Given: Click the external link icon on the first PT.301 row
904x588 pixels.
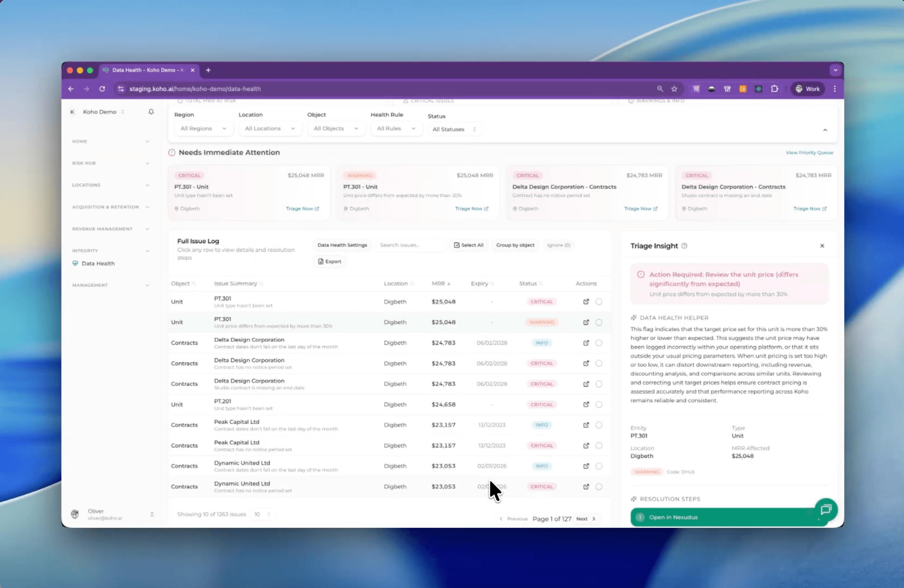Looking at the screenshot, I should tap(586, 301).
